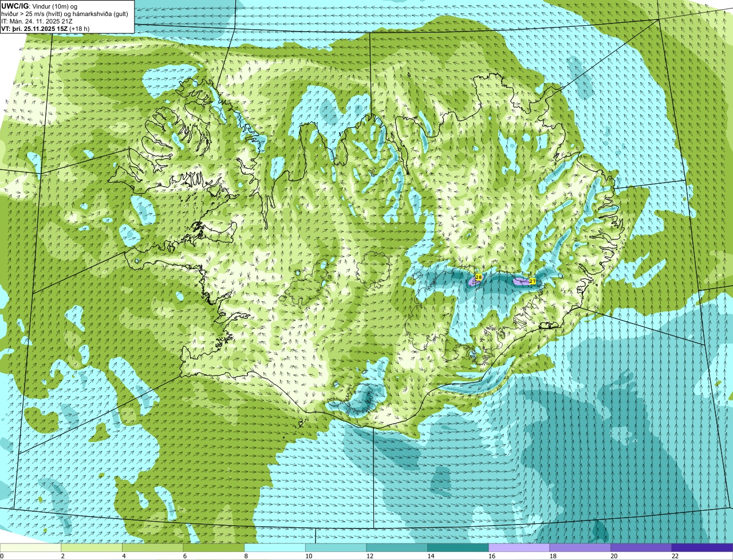Click the legend scale value 22
This screenshot has width=733, height=560.
point(675,556)
